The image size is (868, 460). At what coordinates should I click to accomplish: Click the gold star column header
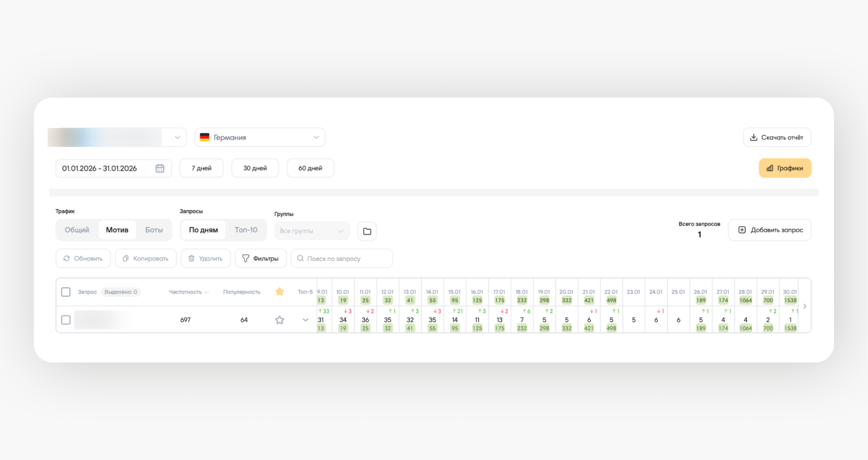[x=279, y=292]
